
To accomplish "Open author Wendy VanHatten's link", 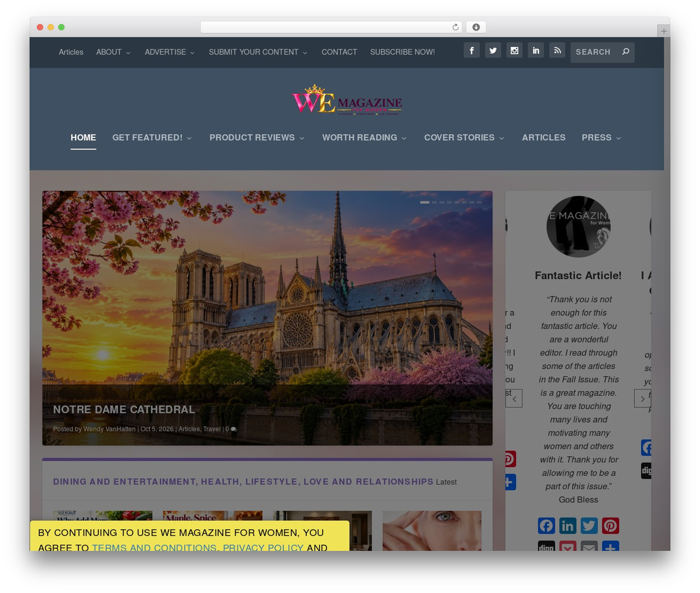I will [109, 429].
